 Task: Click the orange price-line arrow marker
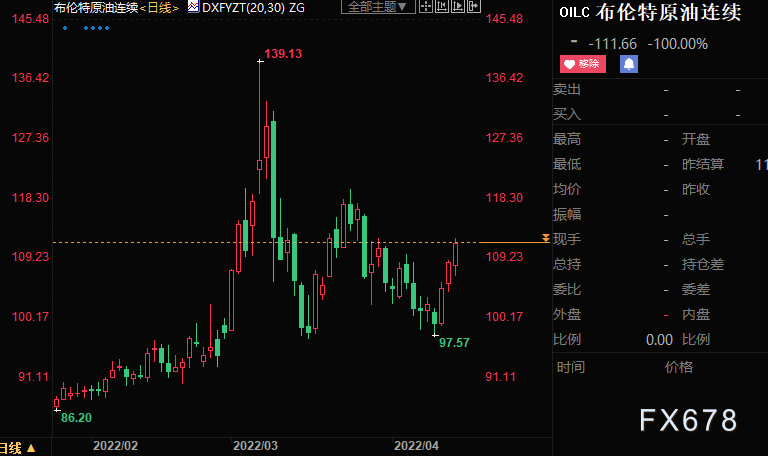point(546,239)
